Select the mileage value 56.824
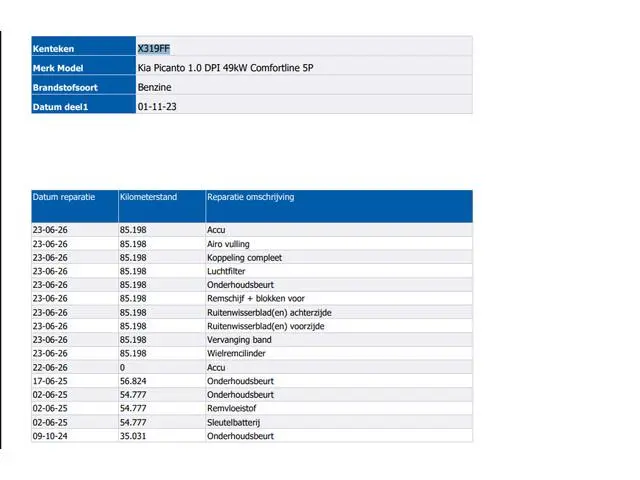This screenshot has width=640, height=480. 133,381
